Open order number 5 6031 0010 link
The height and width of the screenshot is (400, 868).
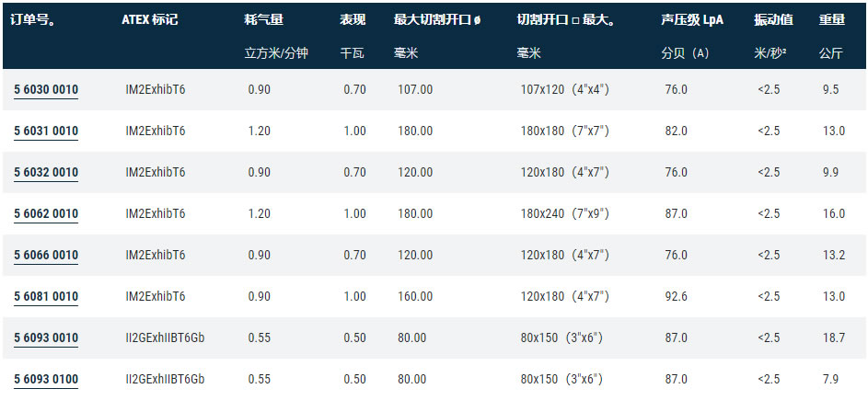point(46,131)
